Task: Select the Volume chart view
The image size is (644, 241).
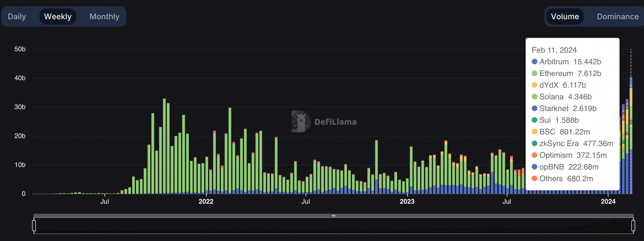Action: 565,16
